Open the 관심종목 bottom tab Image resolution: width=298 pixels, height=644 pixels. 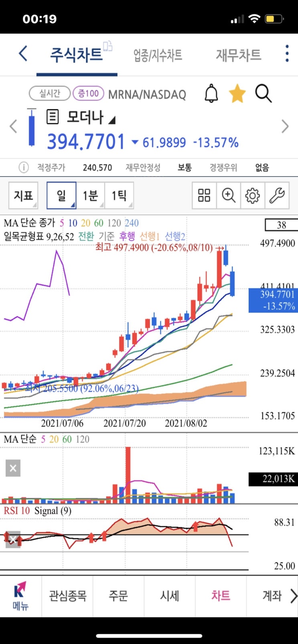pos(67,596)
